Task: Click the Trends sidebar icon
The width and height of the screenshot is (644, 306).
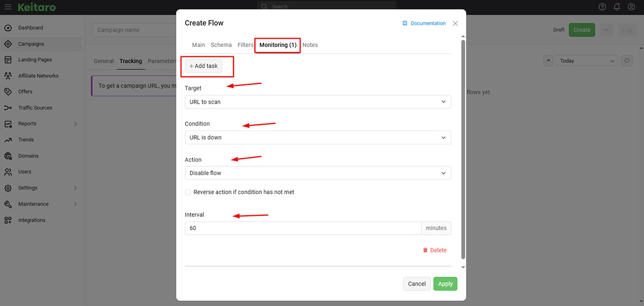Action: (8, 140)
